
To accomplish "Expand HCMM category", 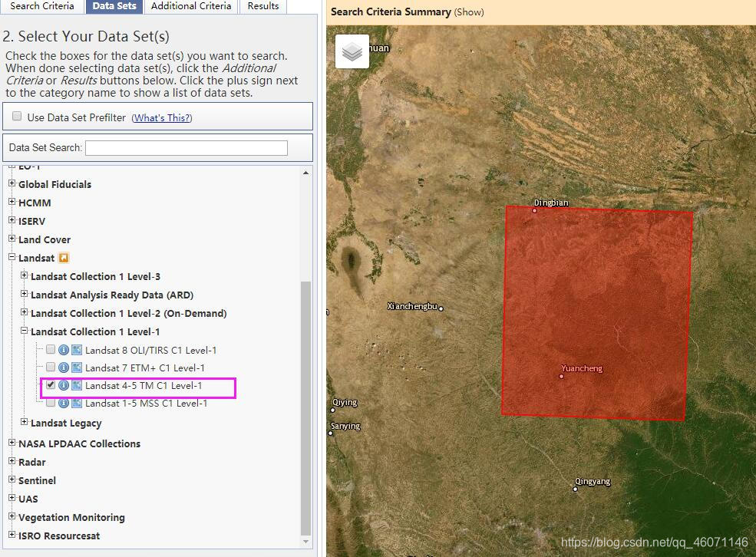I will tap(12, 202).
